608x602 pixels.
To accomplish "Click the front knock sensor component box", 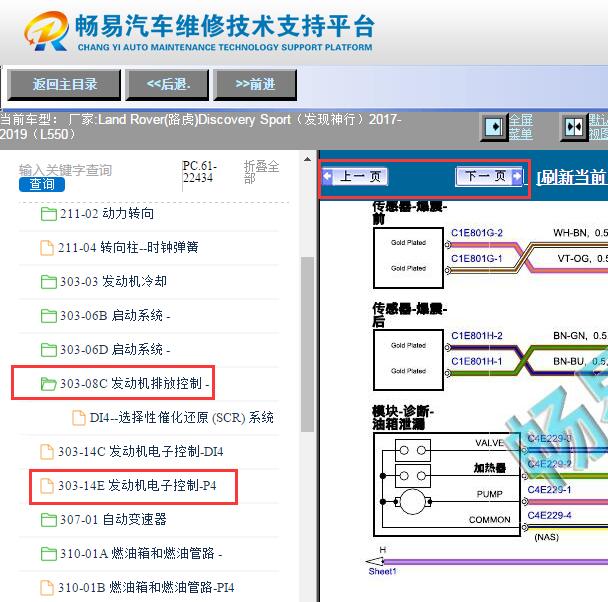I will pos(408,258).
